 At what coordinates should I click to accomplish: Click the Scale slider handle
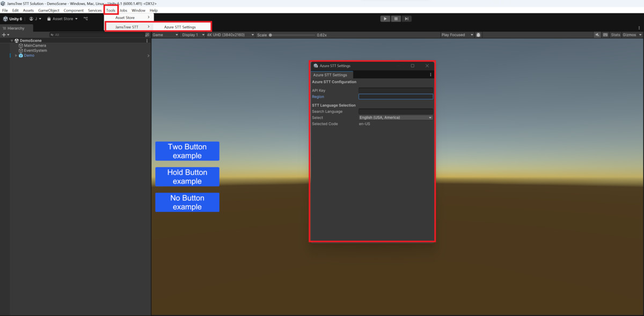point(270,35)
